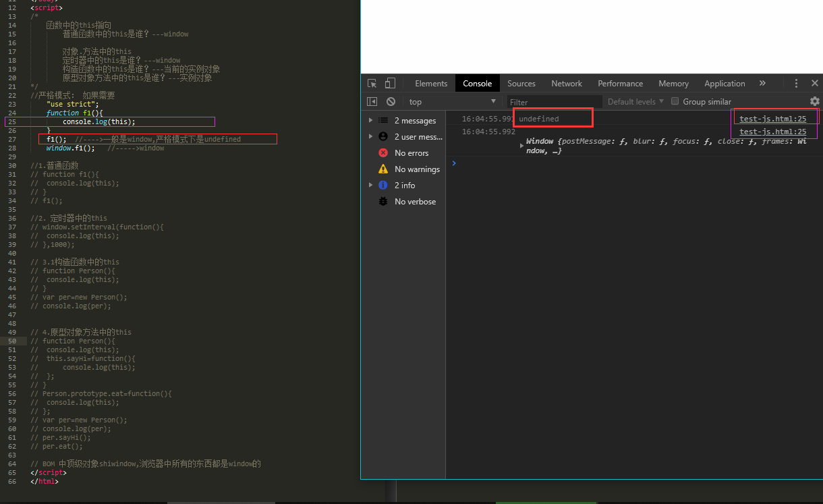Open the Network panel tab
This screenshot has height=504, width=823.
coord(566,83)
